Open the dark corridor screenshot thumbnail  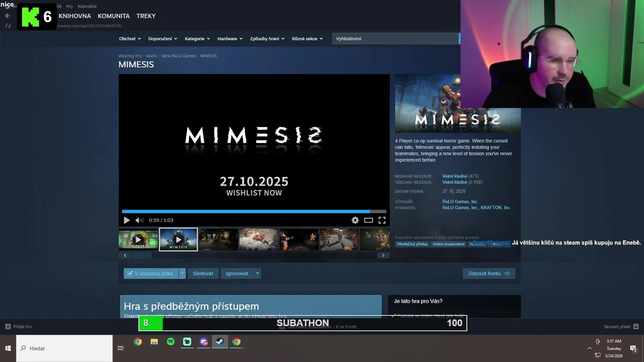pos(218,239)
